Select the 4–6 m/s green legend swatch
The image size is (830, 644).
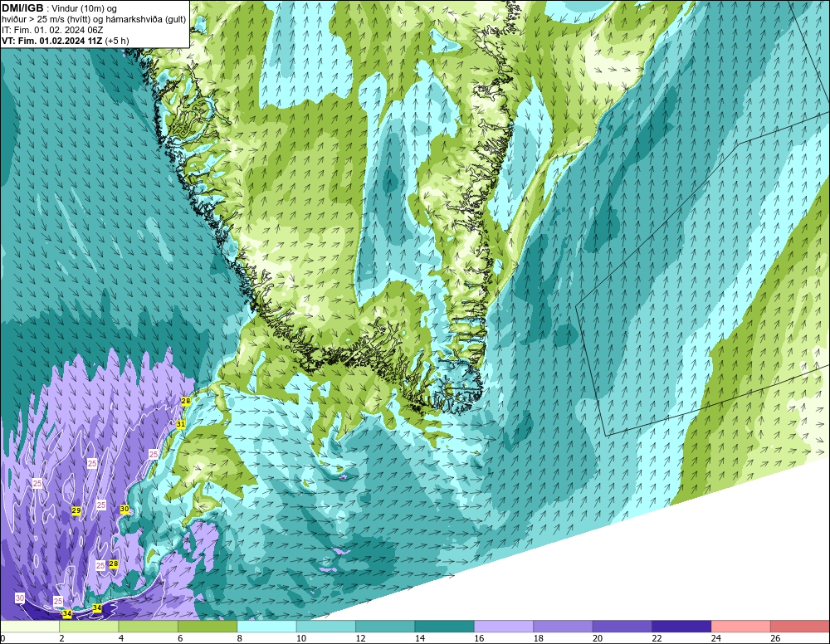point(149,627)
